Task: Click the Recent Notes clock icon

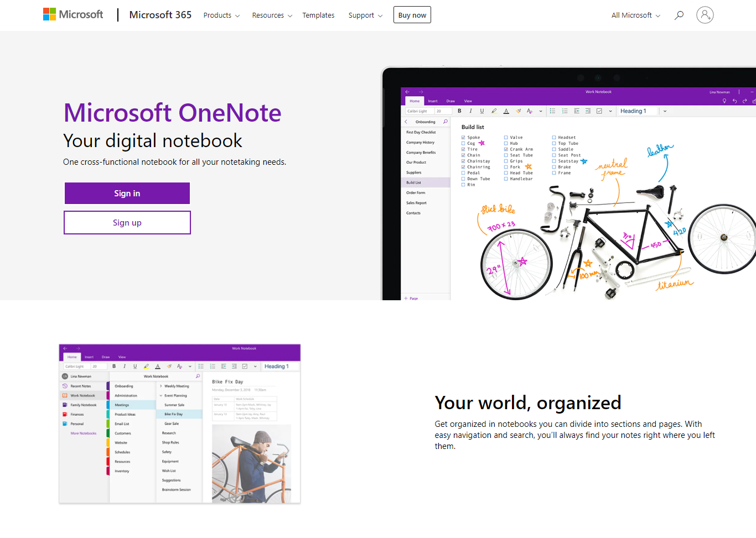Action: click(x=65, y=386)
